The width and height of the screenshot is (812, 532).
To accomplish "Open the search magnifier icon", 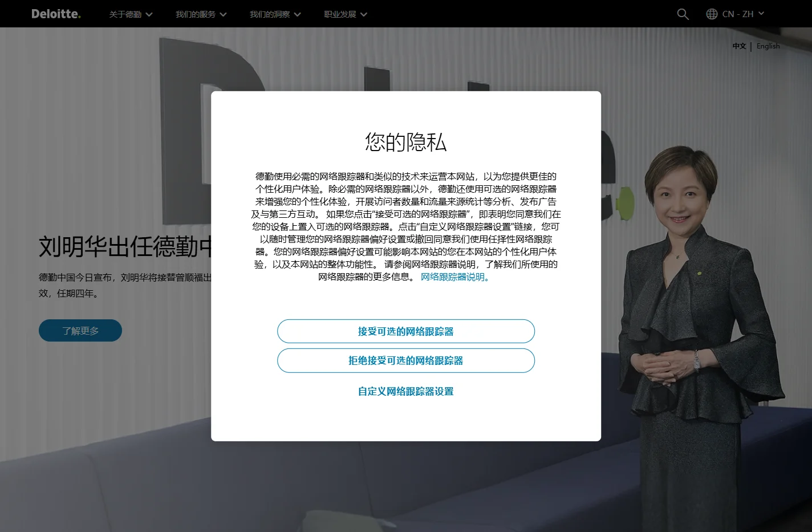I will pos(683,14).
